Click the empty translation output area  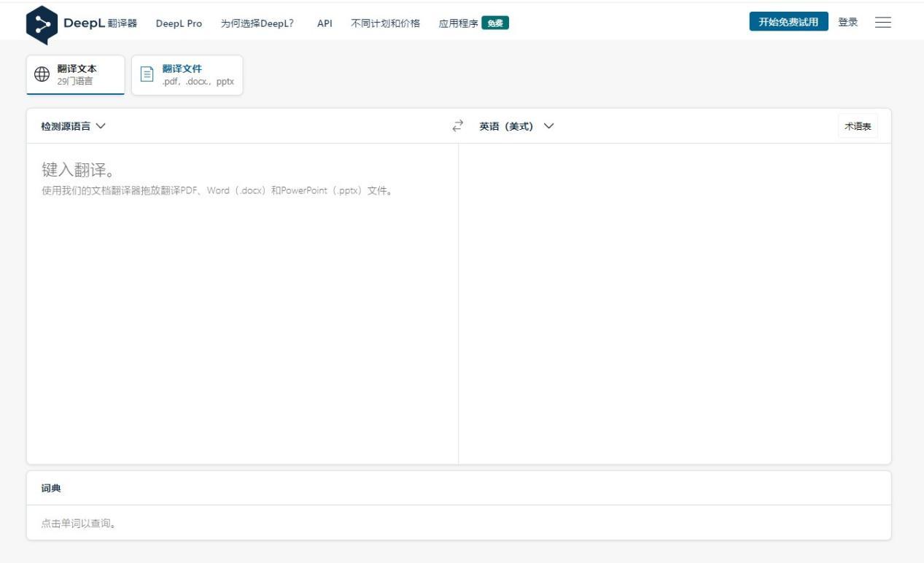pos(675,303)
